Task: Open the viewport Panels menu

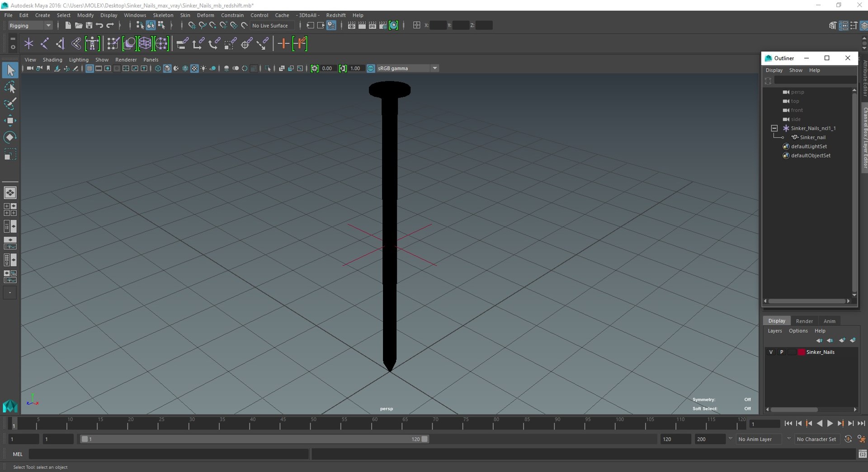Action: point(151,60)
